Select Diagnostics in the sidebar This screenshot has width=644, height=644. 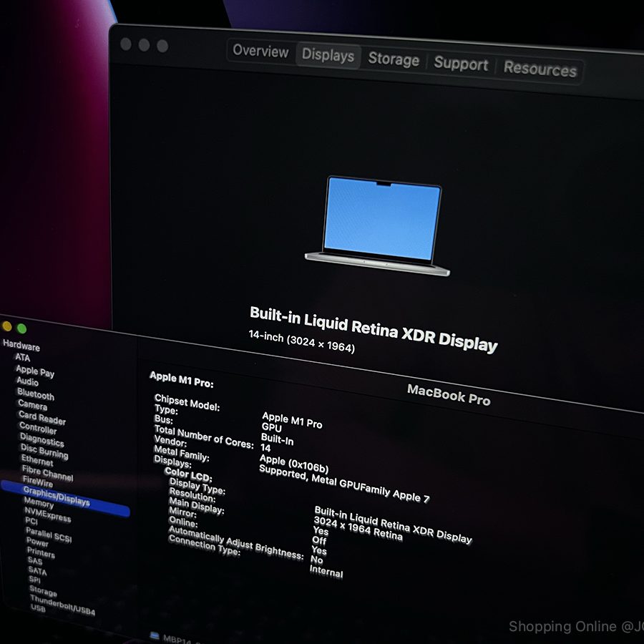coord(42,440)
